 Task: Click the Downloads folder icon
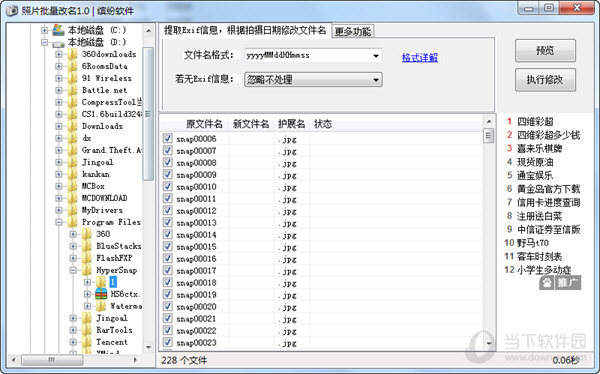click(x=72, y=126)
